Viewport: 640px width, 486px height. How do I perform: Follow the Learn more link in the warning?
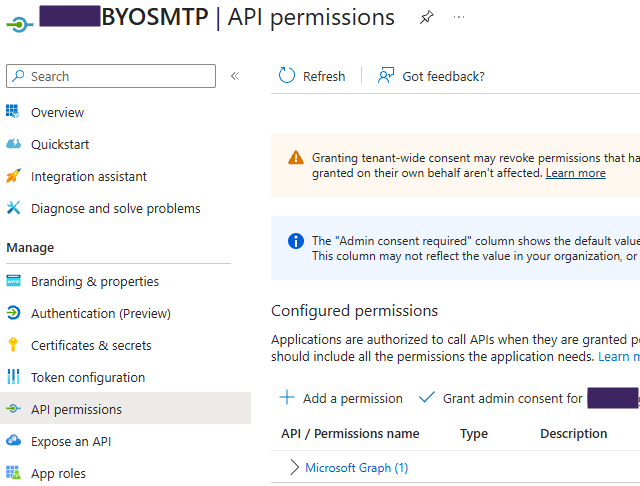576,173
